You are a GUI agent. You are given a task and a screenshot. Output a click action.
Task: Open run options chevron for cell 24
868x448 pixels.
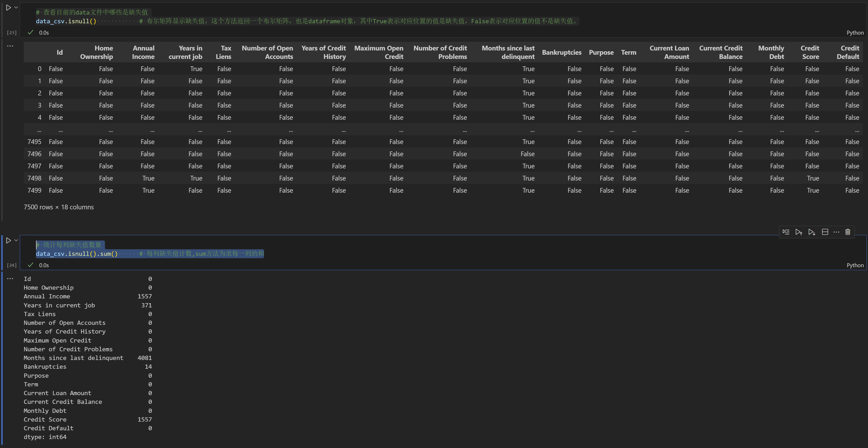pos(16,240)
